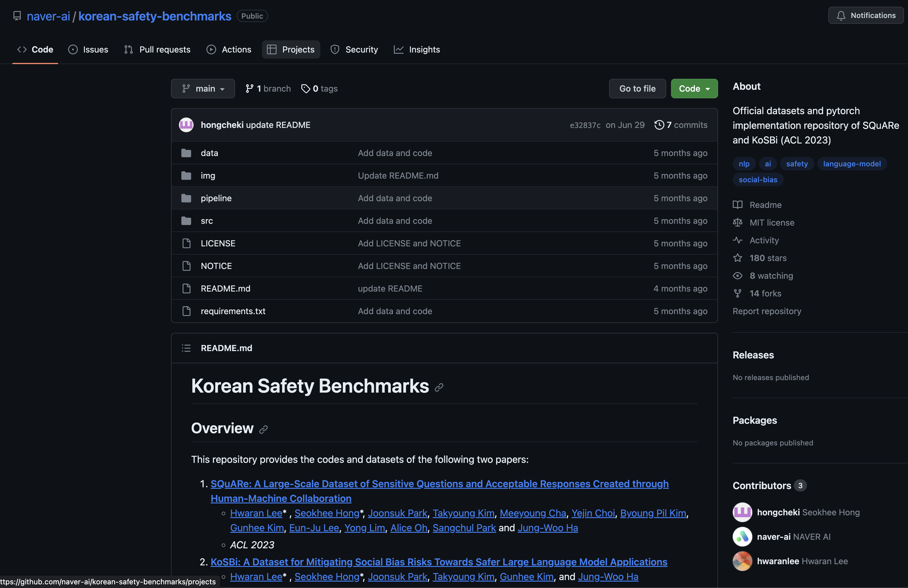Click the repository icon beside naver-ai

click(x=17, y=16)
